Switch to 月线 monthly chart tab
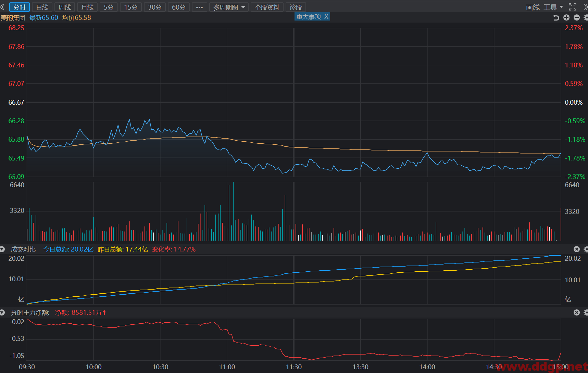Viewport: 588px width, 373px height. [87, 7]
